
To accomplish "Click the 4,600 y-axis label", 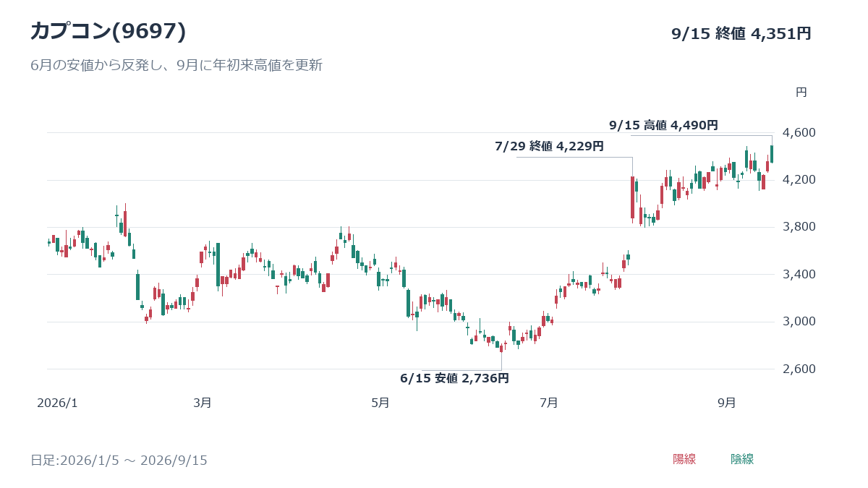I will (799, 133).
